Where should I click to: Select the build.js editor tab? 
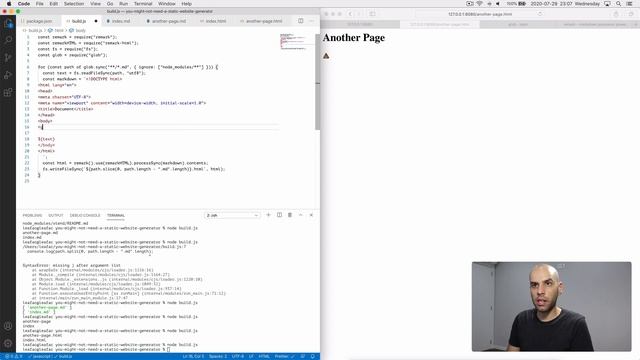point(78,21)
